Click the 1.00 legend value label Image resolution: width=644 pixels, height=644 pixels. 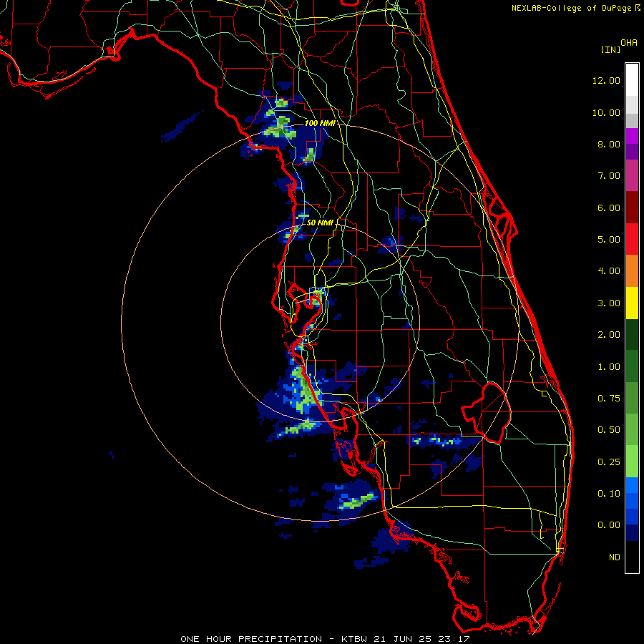click(x=609, y=367)
